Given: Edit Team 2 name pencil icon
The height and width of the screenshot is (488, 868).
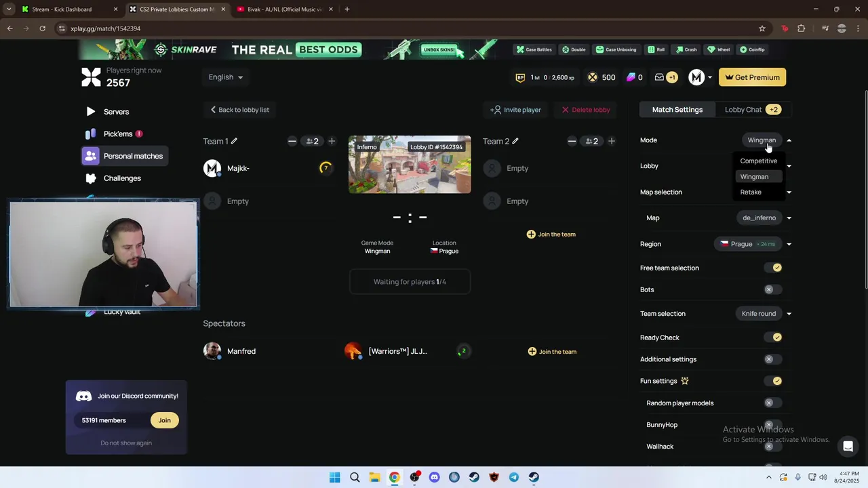Looking at the screenshot, I should pos(515,141).
